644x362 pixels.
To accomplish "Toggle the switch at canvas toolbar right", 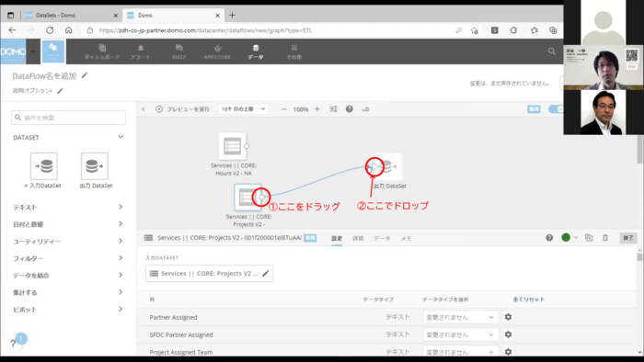I will pyautogui.click(x=556, y=109).
